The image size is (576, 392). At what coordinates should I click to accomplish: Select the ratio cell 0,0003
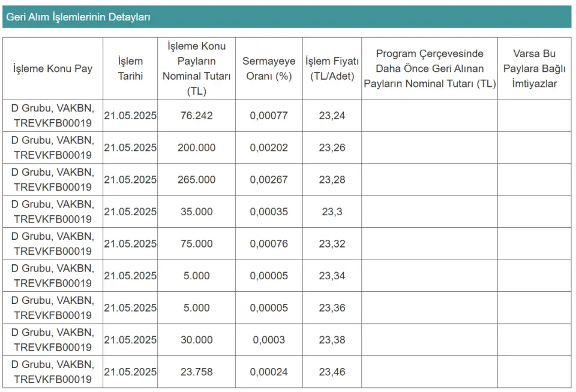pos(269,340)
